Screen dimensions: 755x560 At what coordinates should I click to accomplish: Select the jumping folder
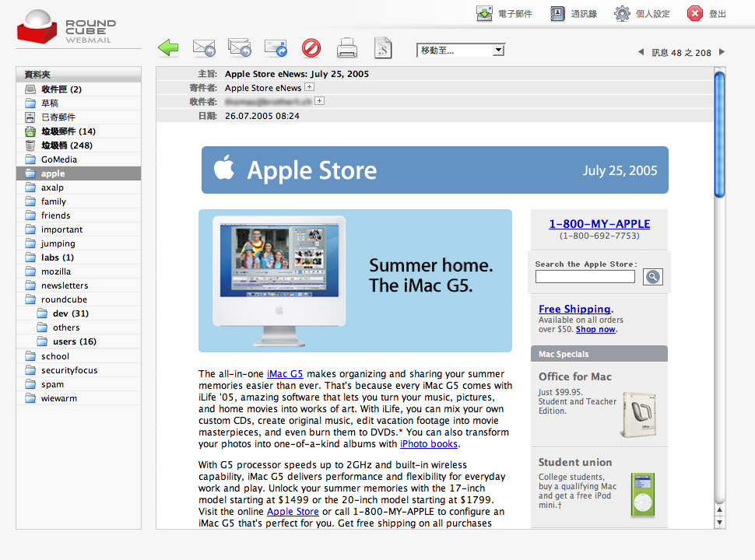coord(79,243)
